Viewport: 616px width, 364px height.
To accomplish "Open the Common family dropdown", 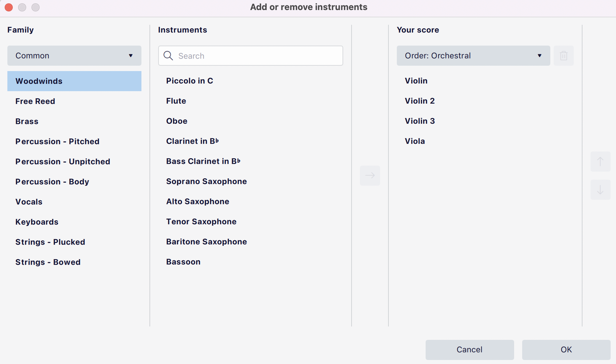I will (74, 56).
